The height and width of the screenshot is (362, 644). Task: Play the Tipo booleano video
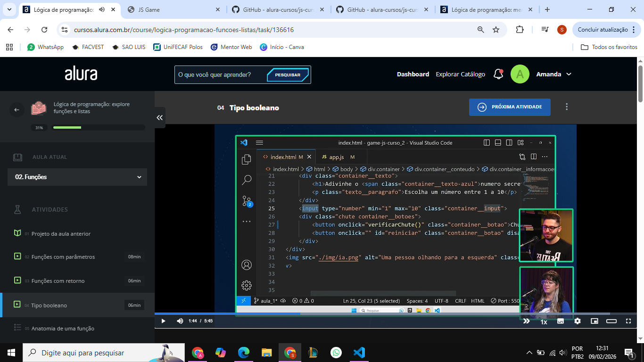point(163,321)
